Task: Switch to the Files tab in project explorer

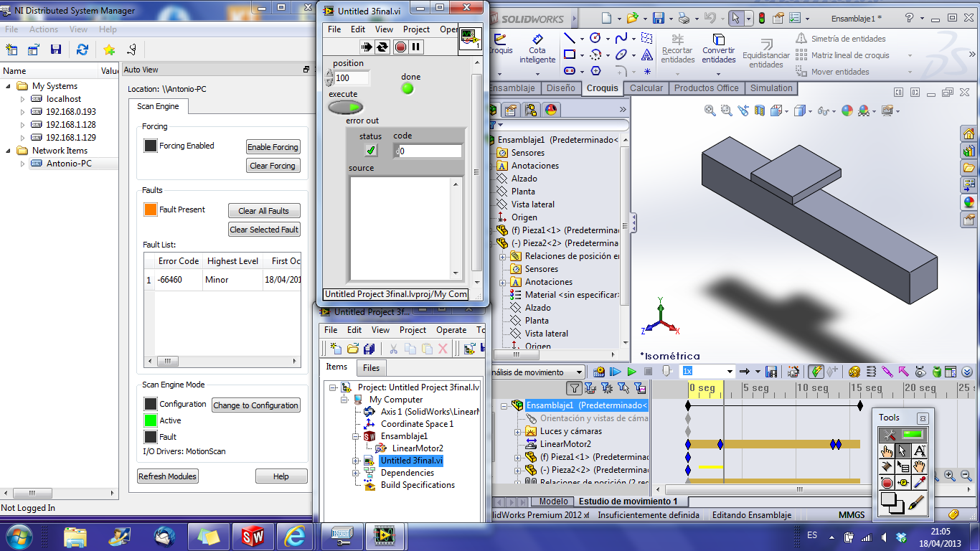Action: [x=371, y=367]
